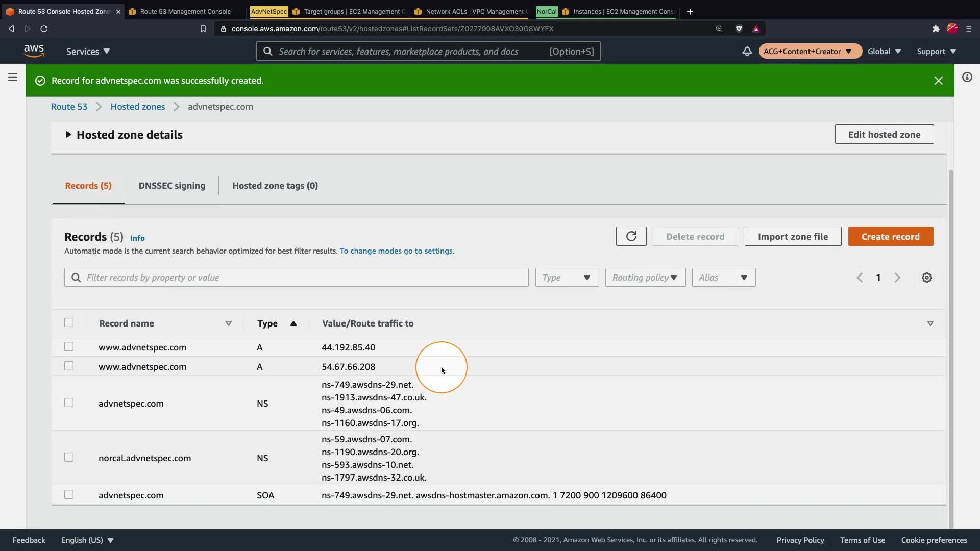
Task: Click the info circle icon panel
Action: coord(967,77)
